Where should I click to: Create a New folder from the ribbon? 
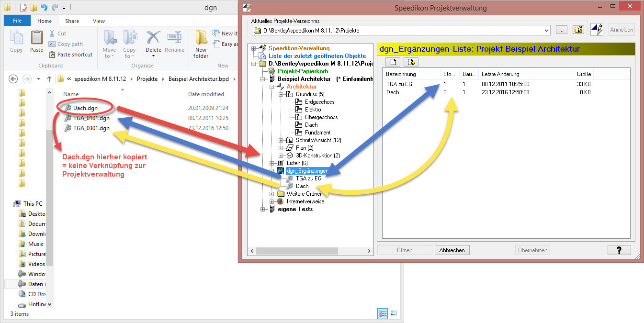pos(201,44)
